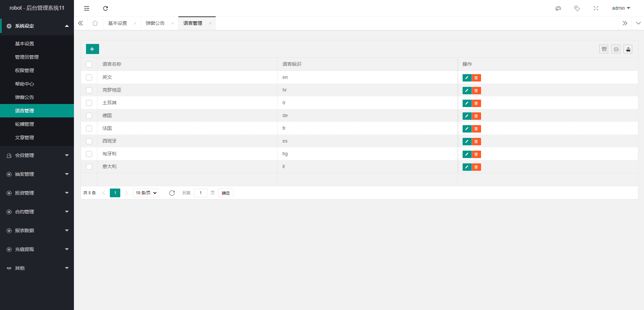The width and height of the screenshot is (644, 310).
Task: Click the page number jump input field
Action: [x=201, y=193]
